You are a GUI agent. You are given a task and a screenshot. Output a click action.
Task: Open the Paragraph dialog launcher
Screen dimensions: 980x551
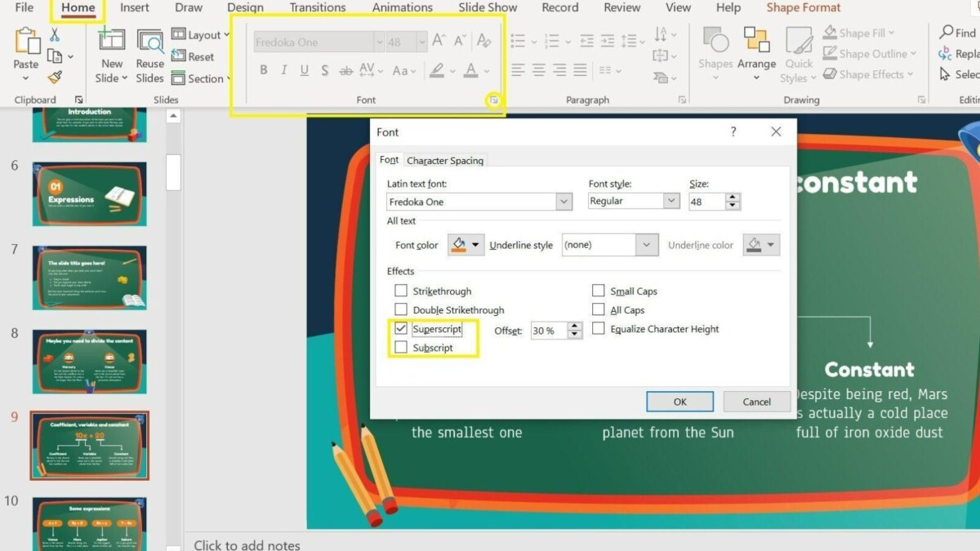pyautogui.click(x=682, y=100)
